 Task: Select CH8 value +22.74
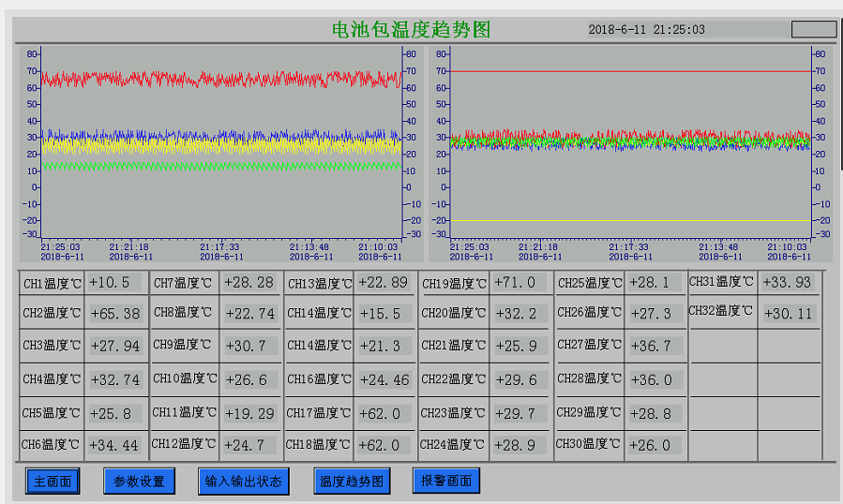point(250,313)
